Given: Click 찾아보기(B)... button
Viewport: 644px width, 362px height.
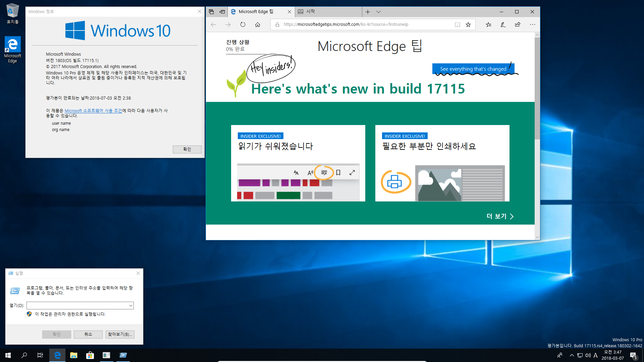Looking at the screenshot, I should (120, 334).
